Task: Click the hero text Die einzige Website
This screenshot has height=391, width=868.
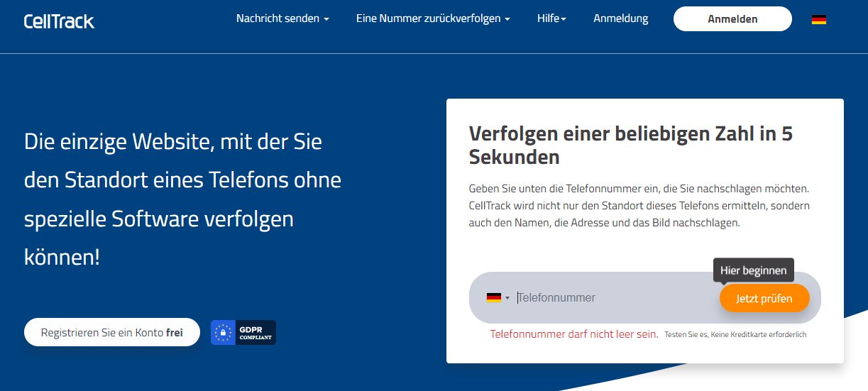Action: pos(182,199)
